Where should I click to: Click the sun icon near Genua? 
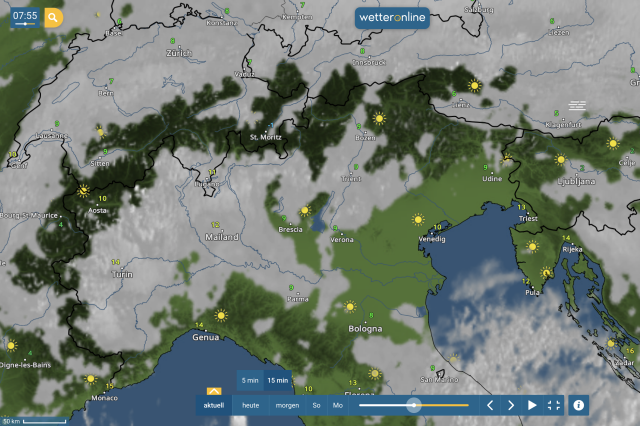(x=220, y=315)
